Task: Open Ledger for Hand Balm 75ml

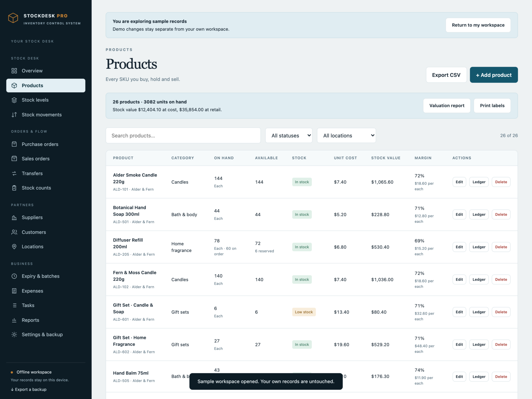Action: [479, 377]
